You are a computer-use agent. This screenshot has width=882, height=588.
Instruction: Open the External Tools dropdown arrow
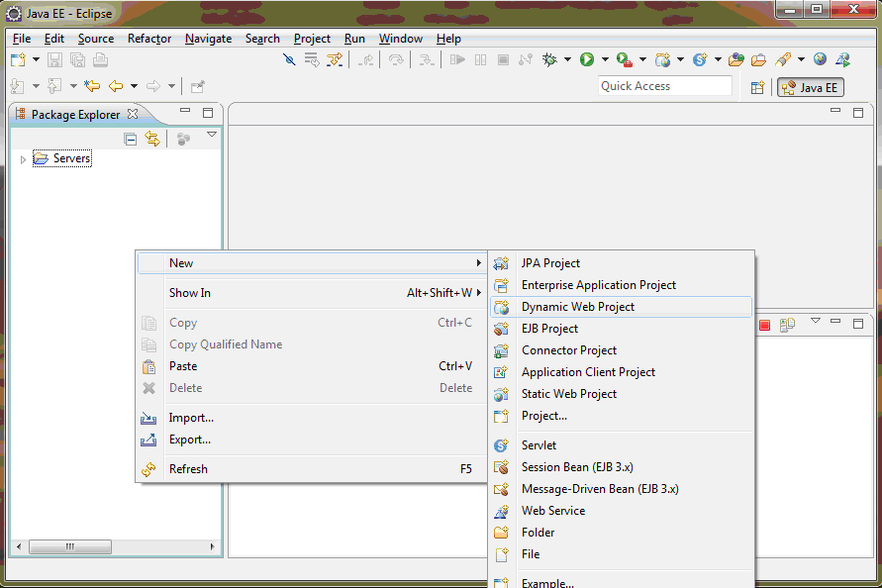click(x=642, y=59)
